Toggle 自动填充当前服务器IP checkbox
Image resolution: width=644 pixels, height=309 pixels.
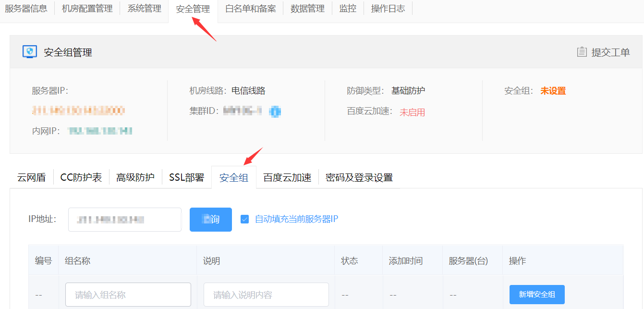[245, 219]
